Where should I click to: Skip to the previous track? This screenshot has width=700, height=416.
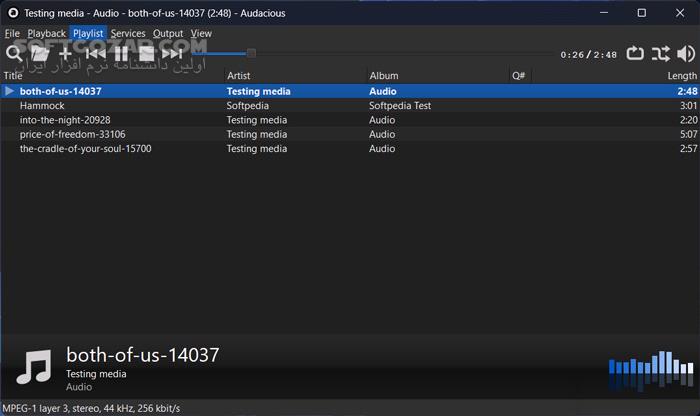[x=95, y=53]
